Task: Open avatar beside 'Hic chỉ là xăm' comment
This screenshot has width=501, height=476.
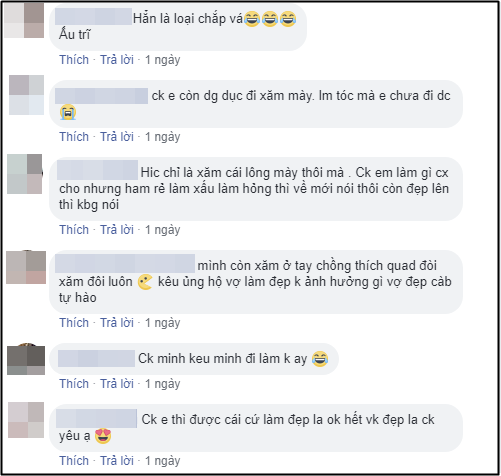Action: click(25, 174)
